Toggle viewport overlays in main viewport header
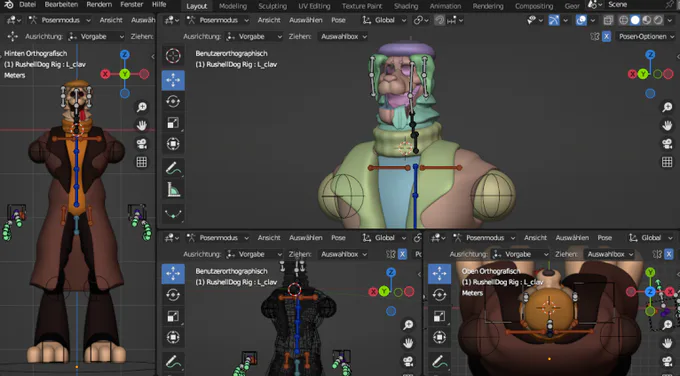This screenshot has width=680, height=376. coord(581,20)
